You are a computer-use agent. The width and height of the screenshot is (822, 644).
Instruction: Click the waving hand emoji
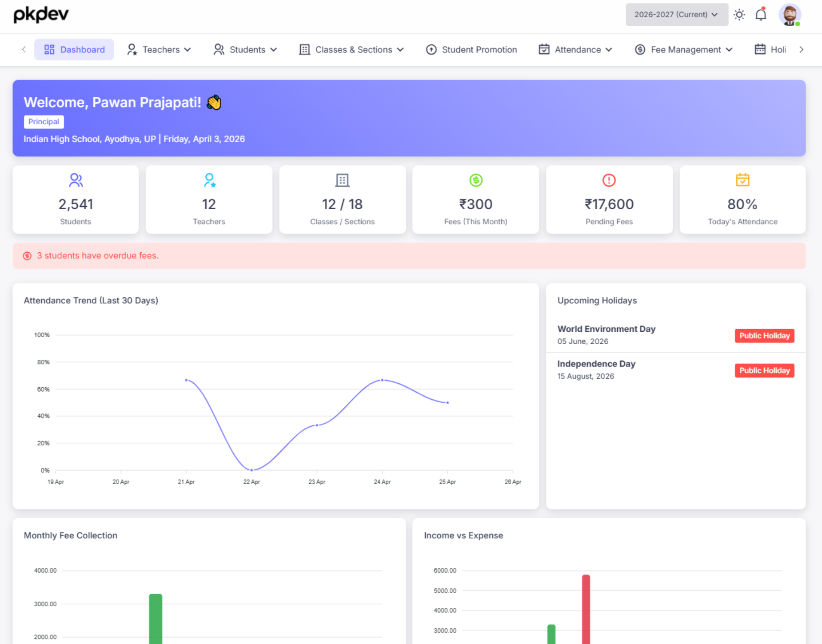214,103
